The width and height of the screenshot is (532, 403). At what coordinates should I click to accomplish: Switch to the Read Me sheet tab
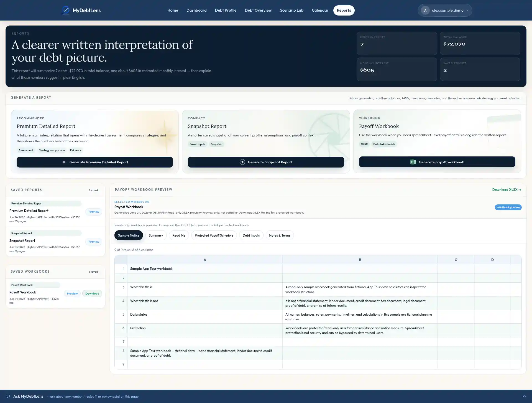(179, 235)
